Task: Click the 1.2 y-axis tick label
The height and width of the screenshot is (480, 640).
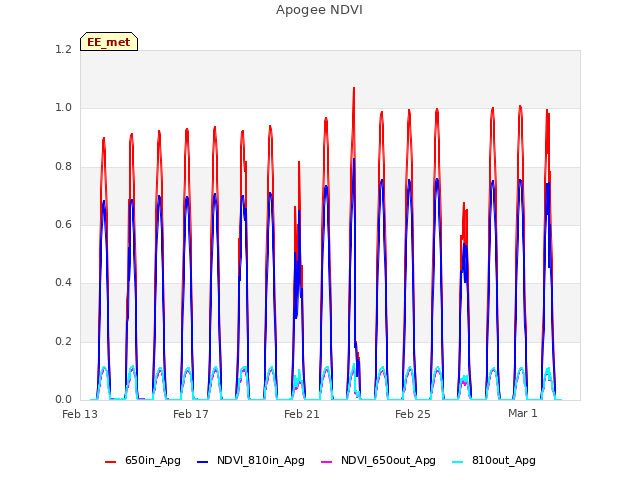Action: pos(64,49)
